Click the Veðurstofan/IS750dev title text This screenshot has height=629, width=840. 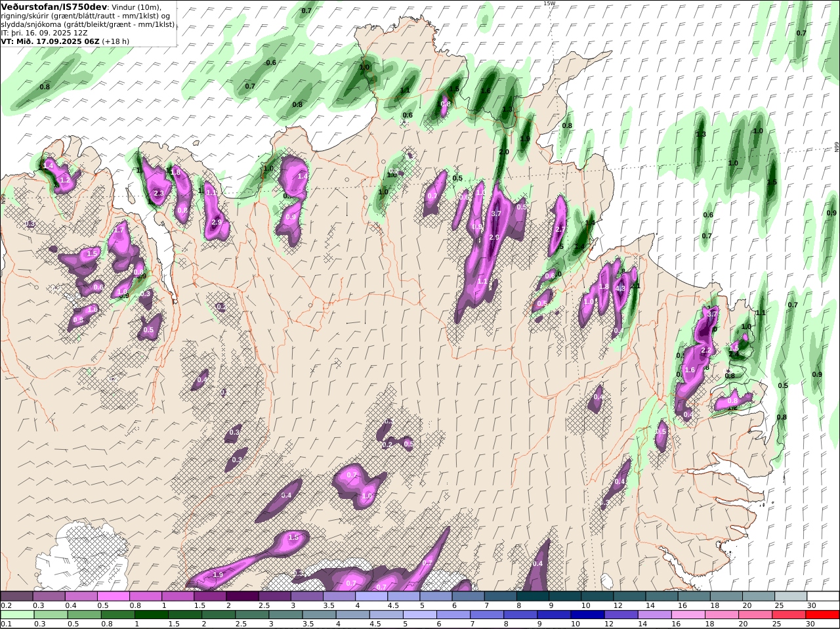(x=54, y=7)
